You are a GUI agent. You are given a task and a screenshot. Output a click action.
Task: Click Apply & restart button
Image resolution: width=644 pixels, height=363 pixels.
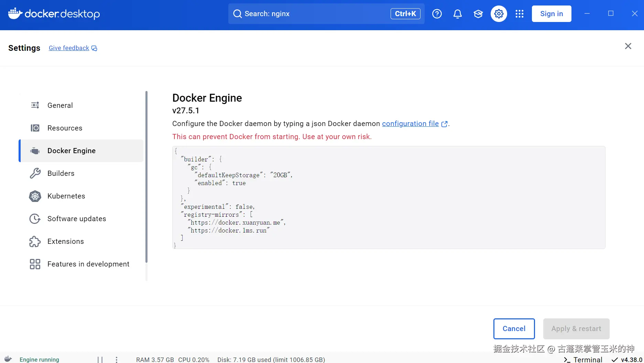tap(576, 329)
